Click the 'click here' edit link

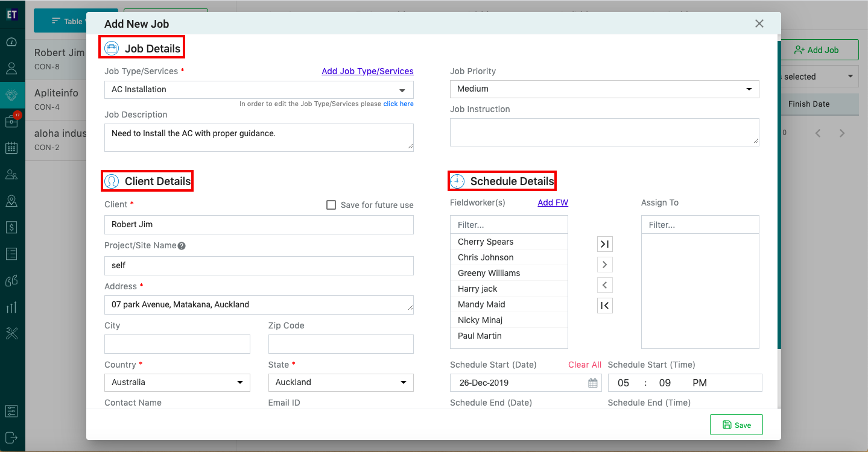point(399,104)
